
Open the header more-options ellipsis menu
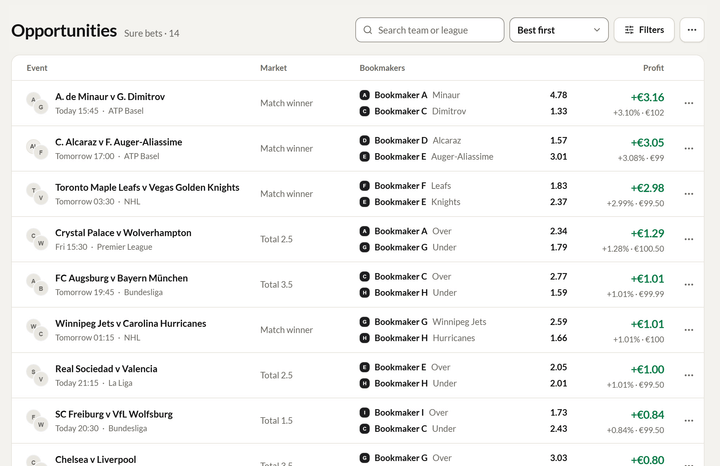click(692, 30)
